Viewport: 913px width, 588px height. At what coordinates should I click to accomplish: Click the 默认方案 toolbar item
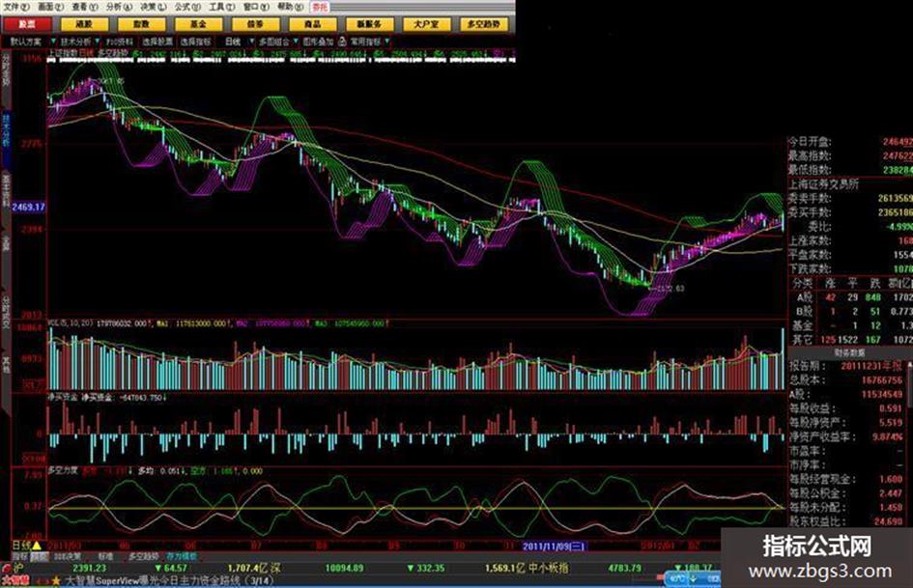pos(26,42)
